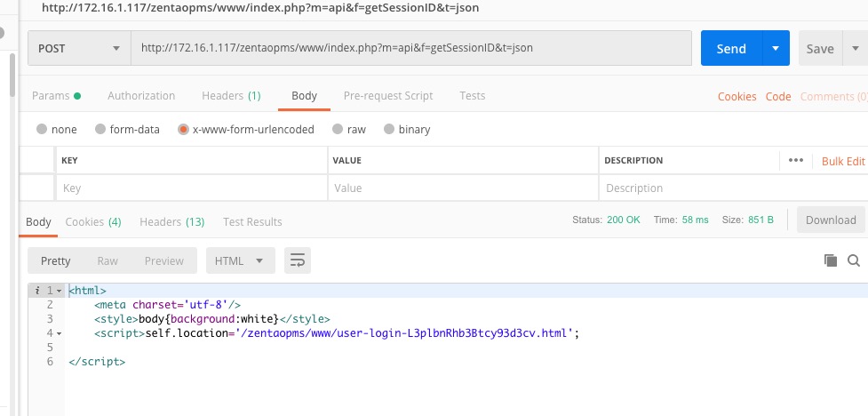Viewport: 868px width, 416px height.
Task: Select the binary body type option
Action: coord(389,129)
